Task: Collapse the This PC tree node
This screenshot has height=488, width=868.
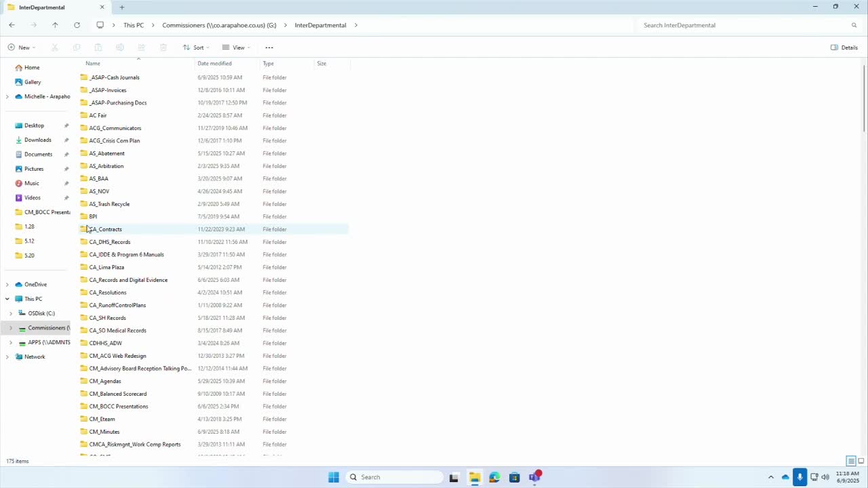Action: point(7,299)
